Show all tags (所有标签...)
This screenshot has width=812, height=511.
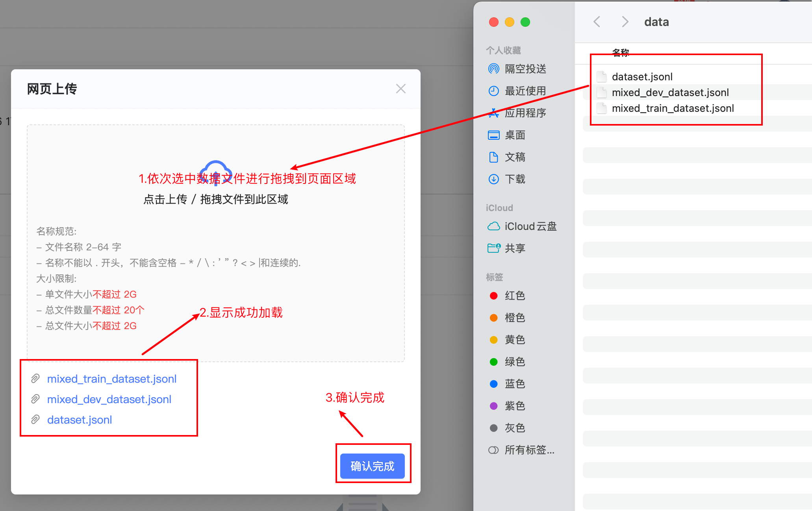pos(529,450)
